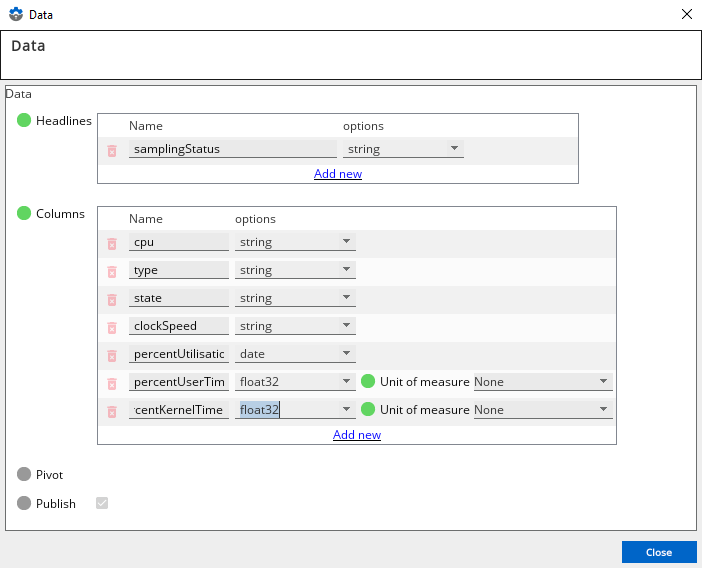This screenshot has height=568, width=702.
Task: Click the Pivot label
Action: (x=49, y=474)
